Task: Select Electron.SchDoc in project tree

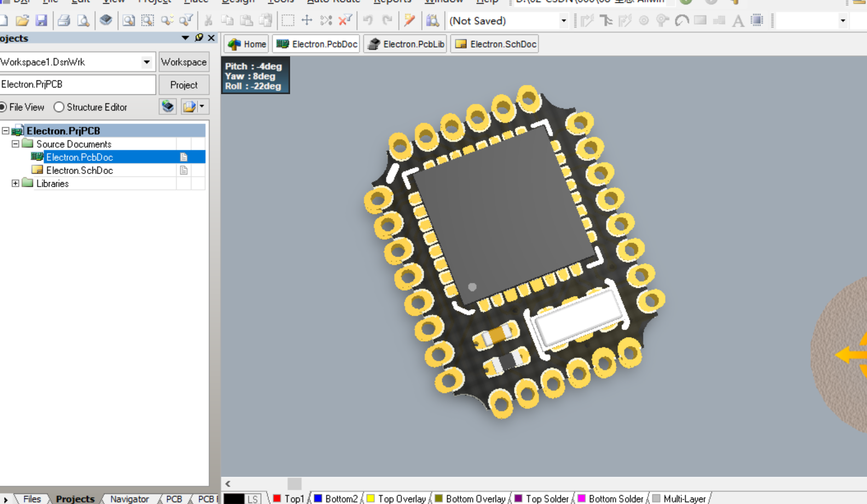Action: 79,170
